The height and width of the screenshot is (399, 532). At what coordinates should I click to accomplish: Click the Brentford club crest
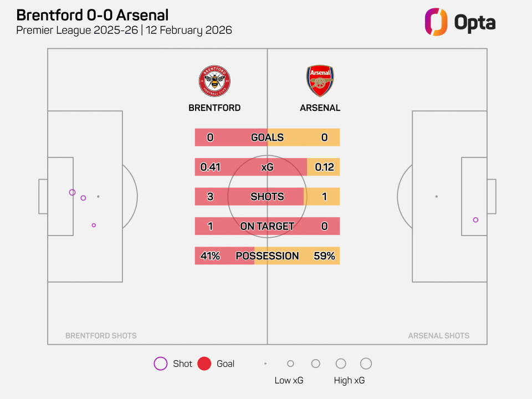pyautogui.click(x=214, y=81)
